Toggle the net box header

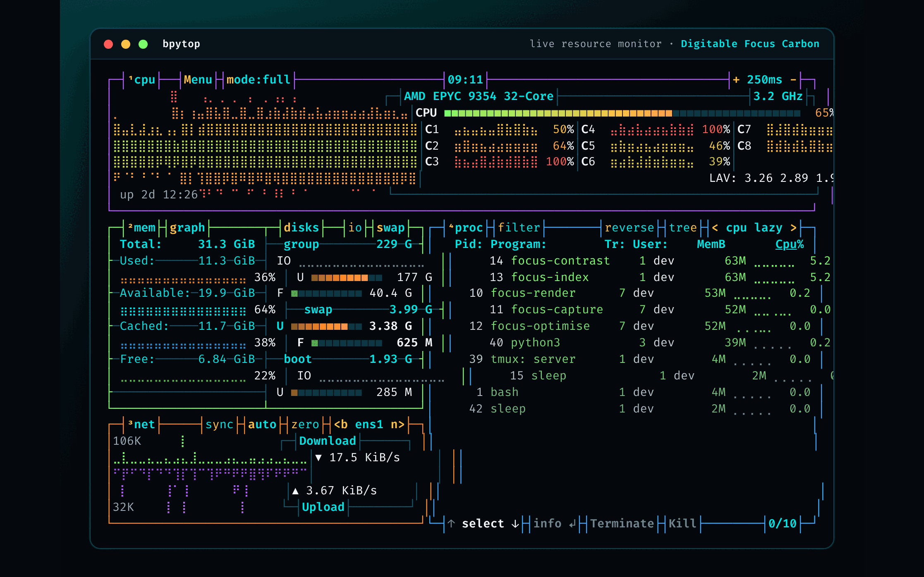click(141, 424)
